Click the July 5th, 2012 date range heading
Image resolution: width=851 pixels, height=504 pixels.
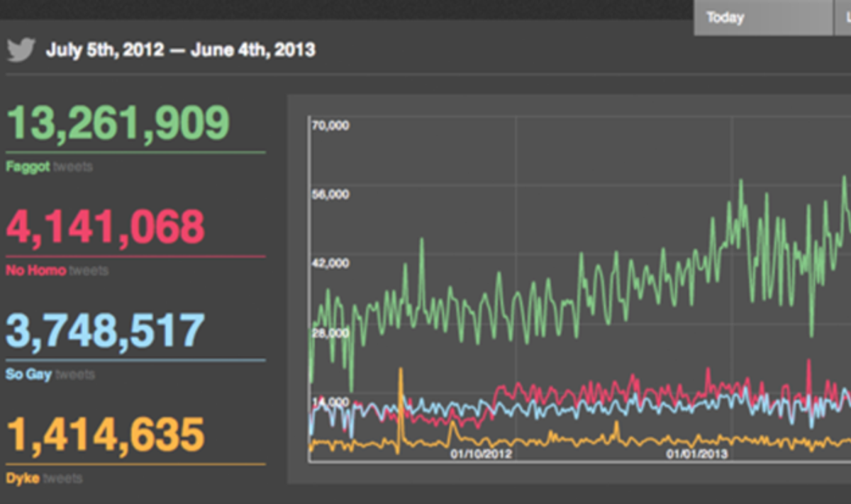181,50
